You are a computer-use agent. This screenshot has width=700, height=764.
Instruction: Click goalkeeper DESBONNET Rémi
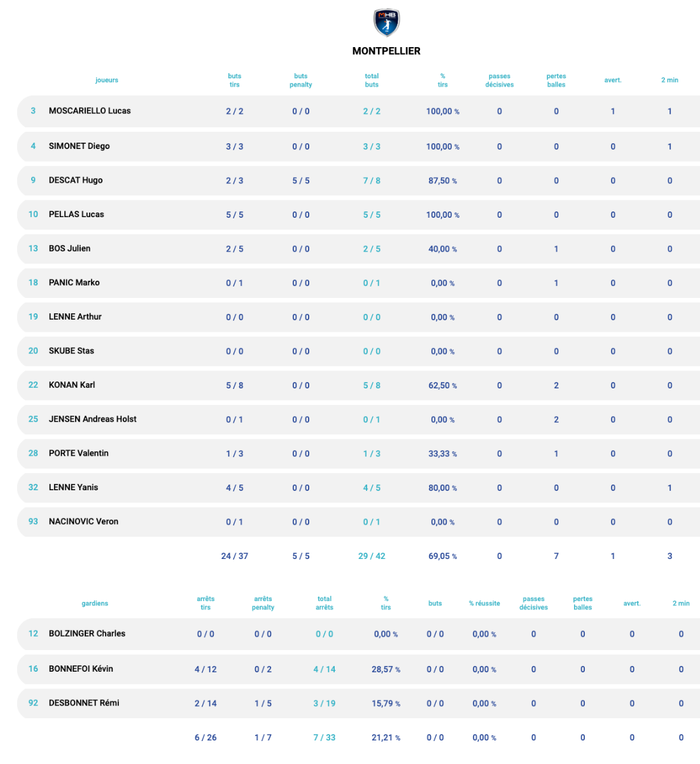(x=84, y=703)
